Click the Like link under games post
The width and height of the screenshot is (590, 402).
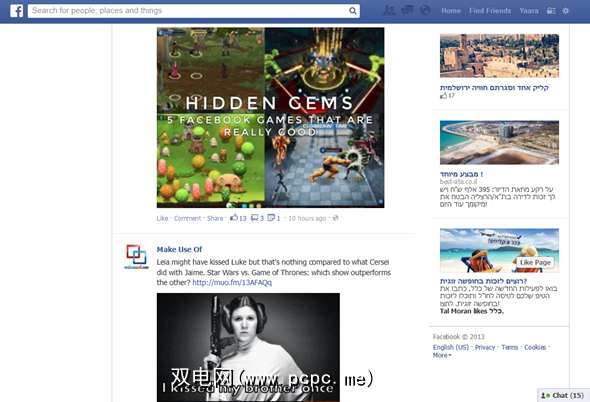[162, 218]
